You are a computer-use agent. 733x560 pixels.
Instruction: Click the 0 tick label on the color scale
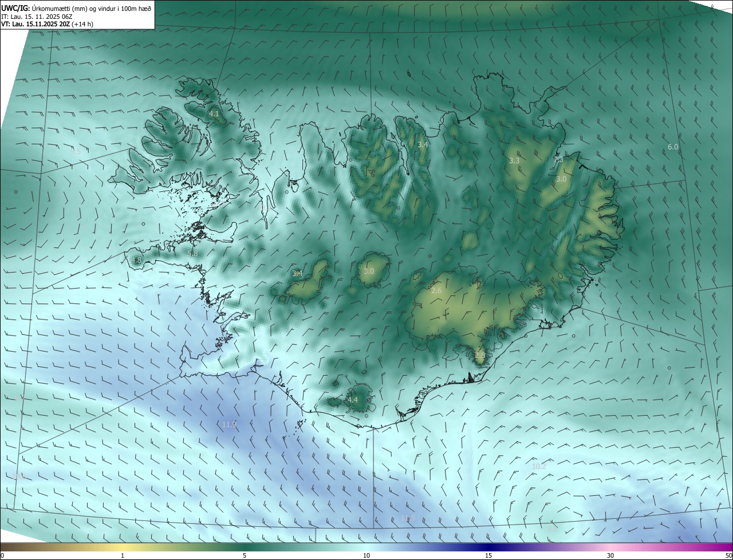(2, 555)
